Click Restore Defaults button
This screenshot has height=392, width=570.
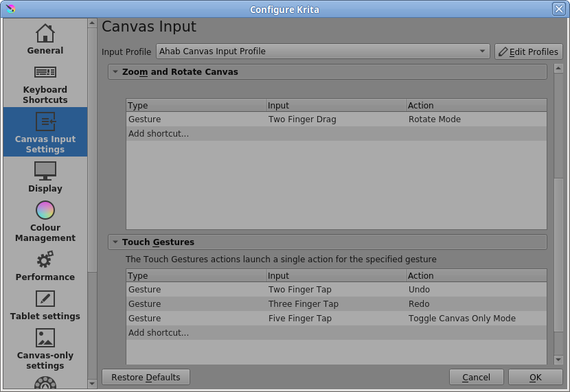[146, 377]
